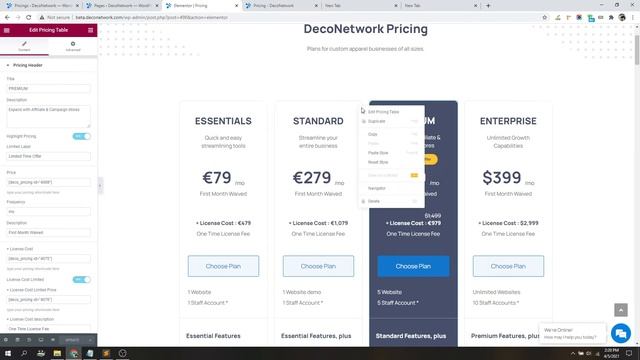Switch to the Advanced tab

(x=73, y=46)
